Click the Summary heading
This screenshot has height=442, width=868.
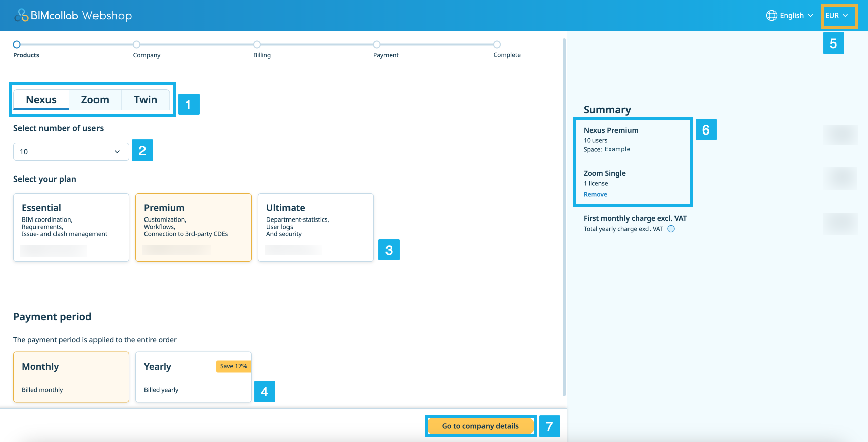[x=607, y=110]
